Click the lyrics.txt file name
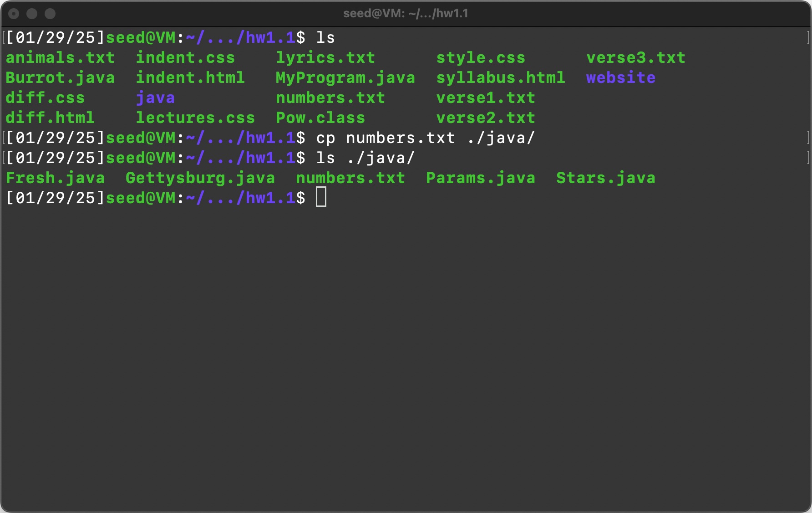This screenshot has height=513, width=812. 325,58
